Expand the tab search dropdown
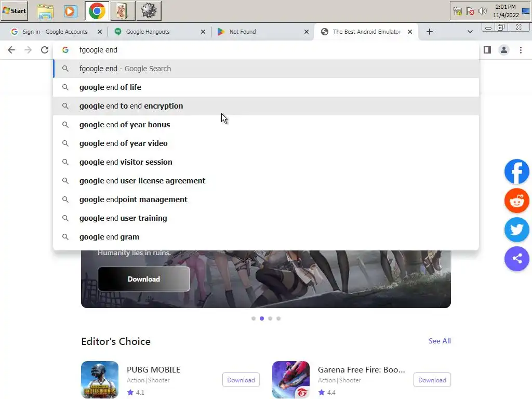Screen dimensions: 532x399 (470, 32)
